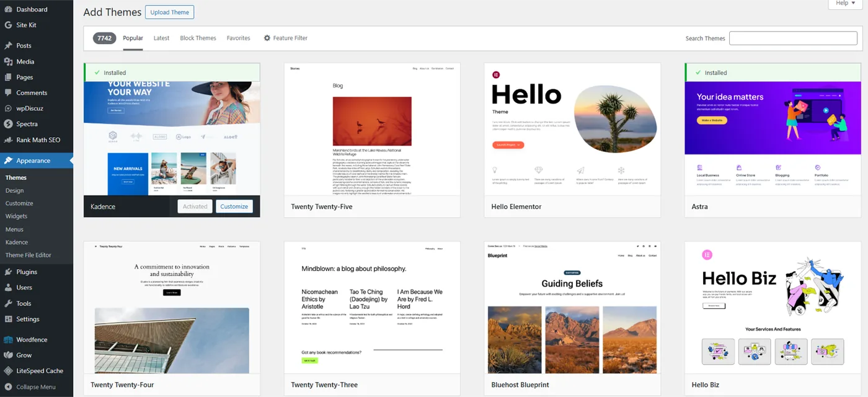Click the Settings sliders icon
Screen dimensions: 868x397
8,319
